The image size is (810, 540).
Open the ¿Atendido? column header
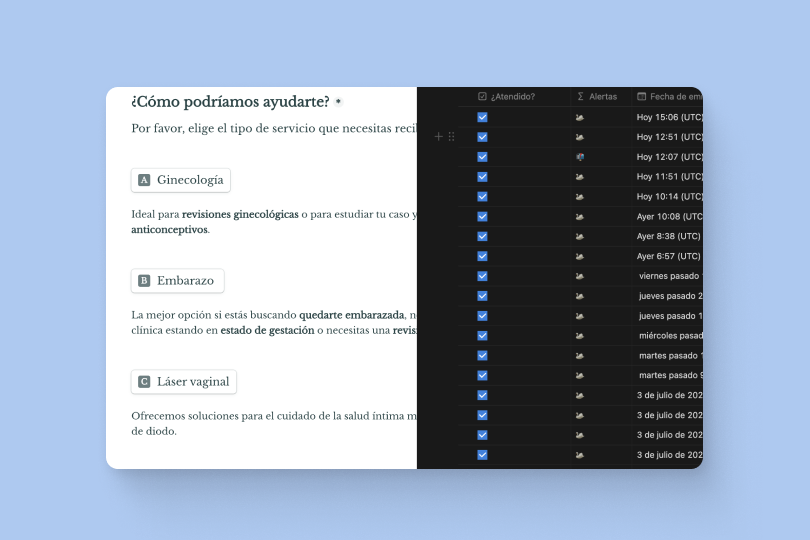[506, 97]
